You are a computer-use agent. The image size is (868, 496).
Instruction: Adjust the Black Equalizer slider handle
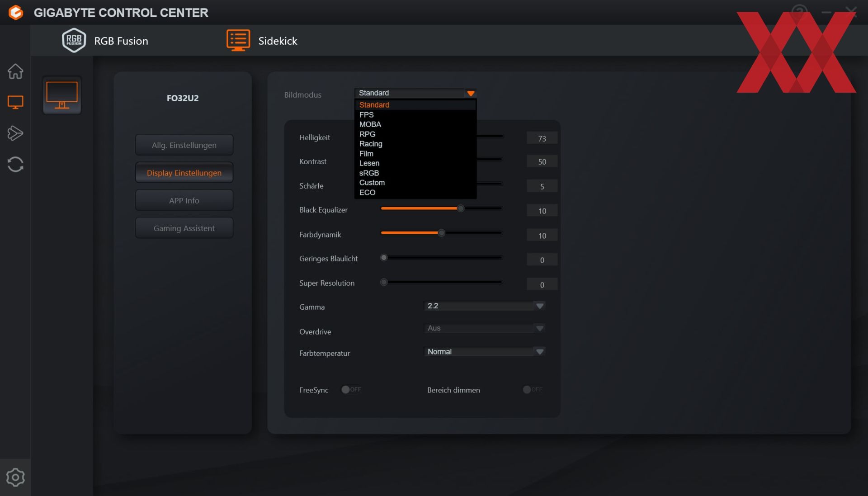[x=460, y=208]
